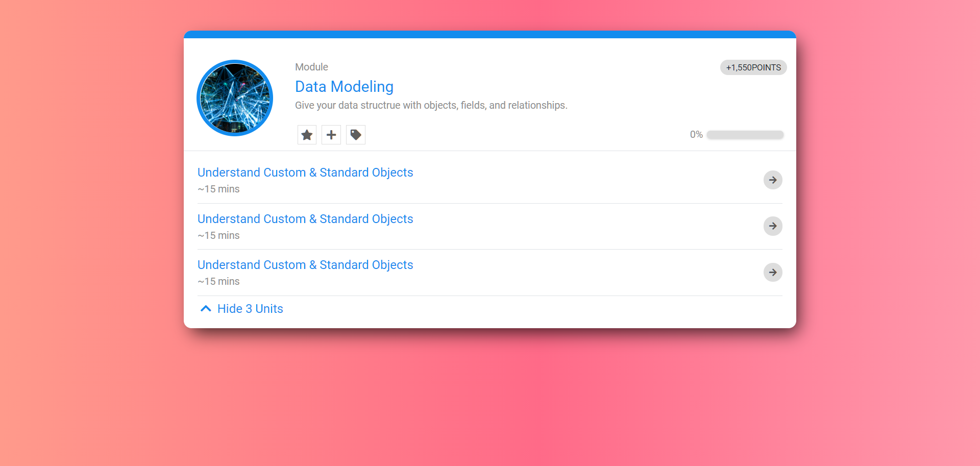The width and height of the screenshot is (980, 466).
Task: Click the 0% progress bar
Action: pyautogui.click(x=745, y=134)
